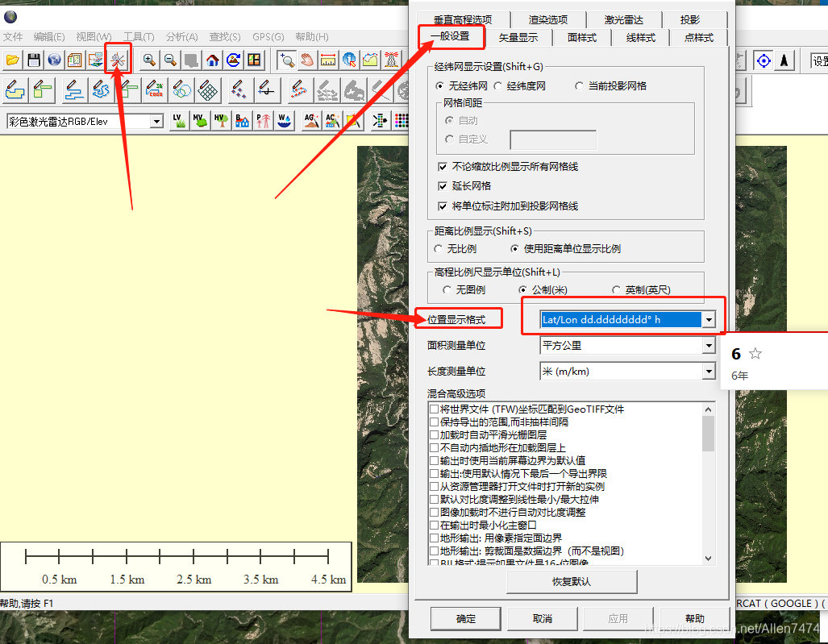Check the 加载时自动平滑光栅图层 option
828x644 pixels.
tap(435, 435)
